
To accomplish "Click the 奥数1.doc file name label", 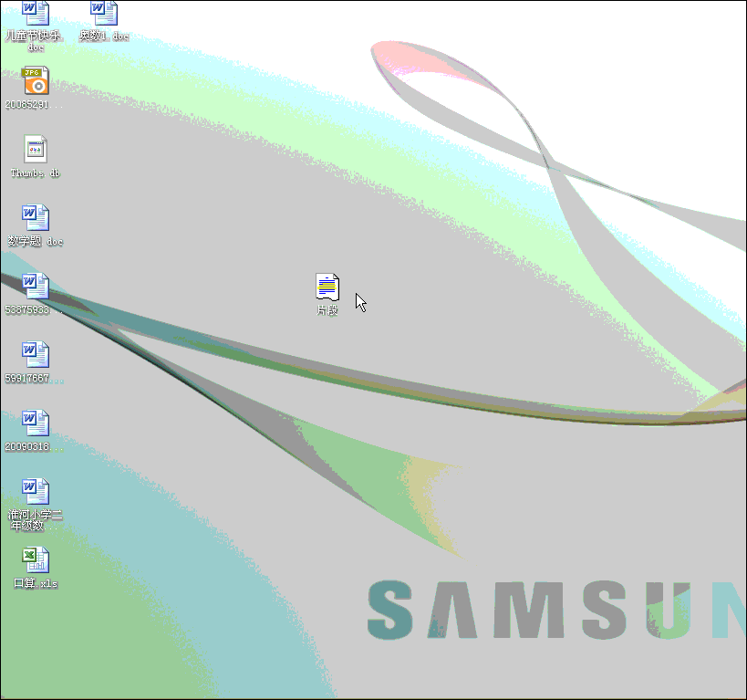I will pos(104,36).
